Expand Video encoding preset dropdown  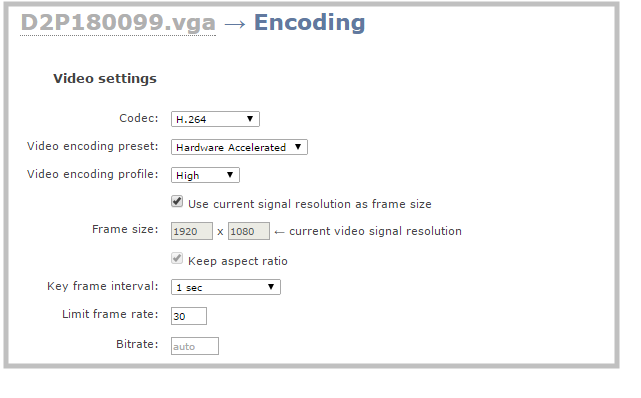[x=239, y=147]
